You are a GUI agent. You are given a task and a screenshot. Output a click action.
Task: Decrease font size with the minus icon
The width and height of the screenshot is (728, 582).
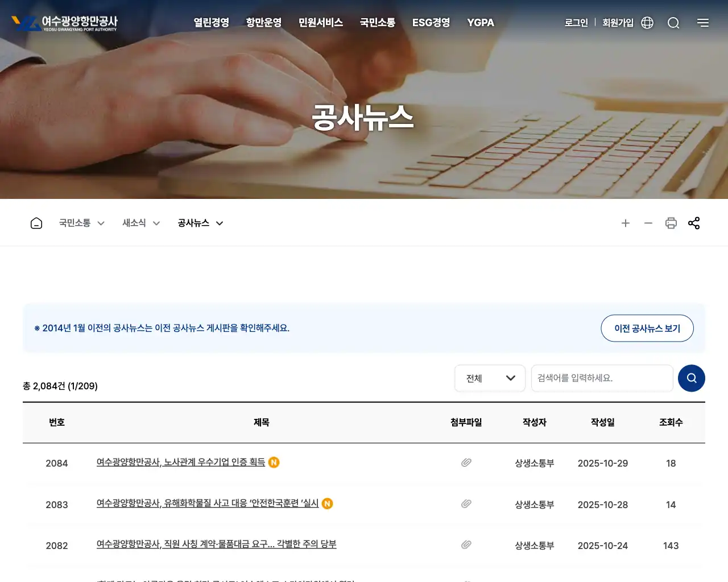(x=648, y=223)
